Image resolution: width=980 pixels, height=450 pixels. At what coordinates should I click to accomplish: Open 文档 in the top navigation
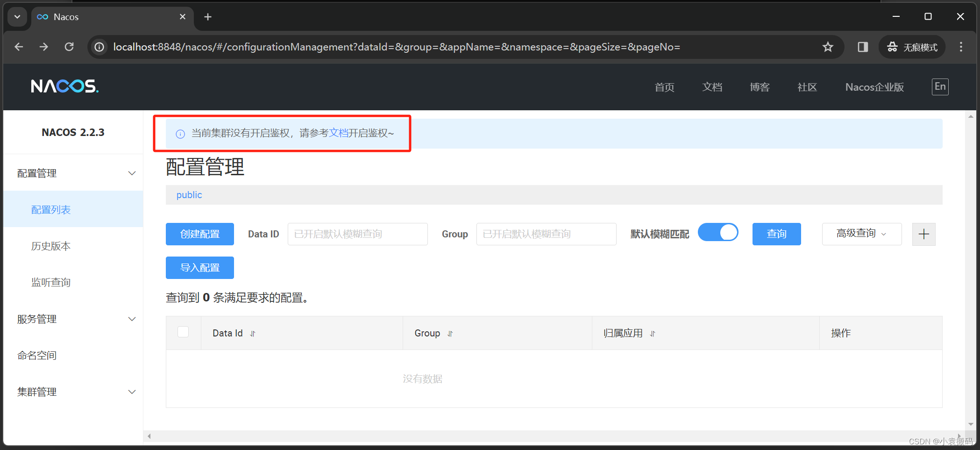712,87
